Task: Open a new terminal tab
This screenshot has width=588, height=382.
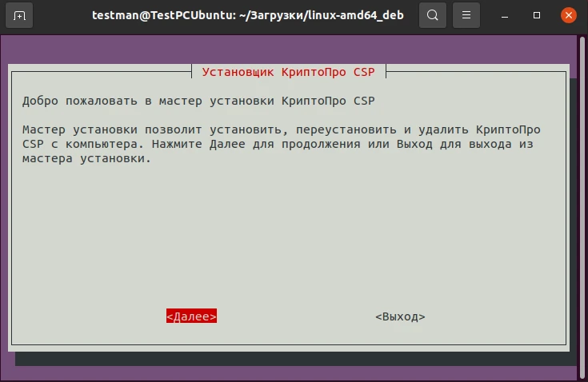Action: pyautogui.click(x=19, y=15)
